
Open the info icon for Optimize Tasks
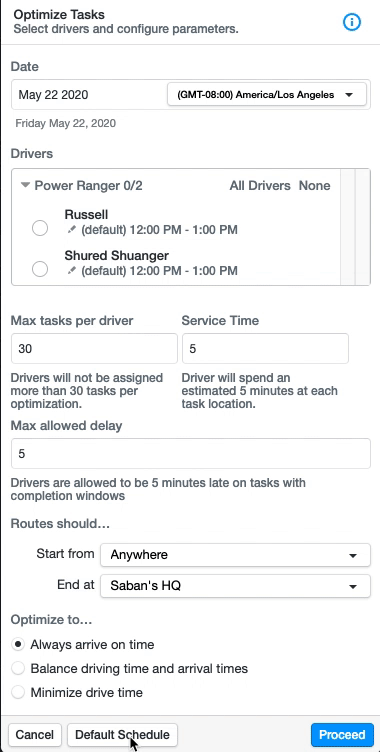tap(352, 22)
